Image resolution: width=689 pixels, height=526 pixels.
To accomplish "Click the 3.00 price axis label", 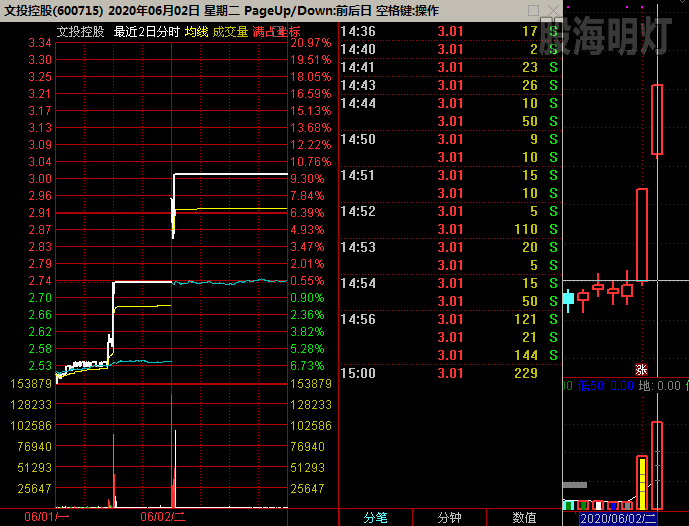I will [40, 179].
